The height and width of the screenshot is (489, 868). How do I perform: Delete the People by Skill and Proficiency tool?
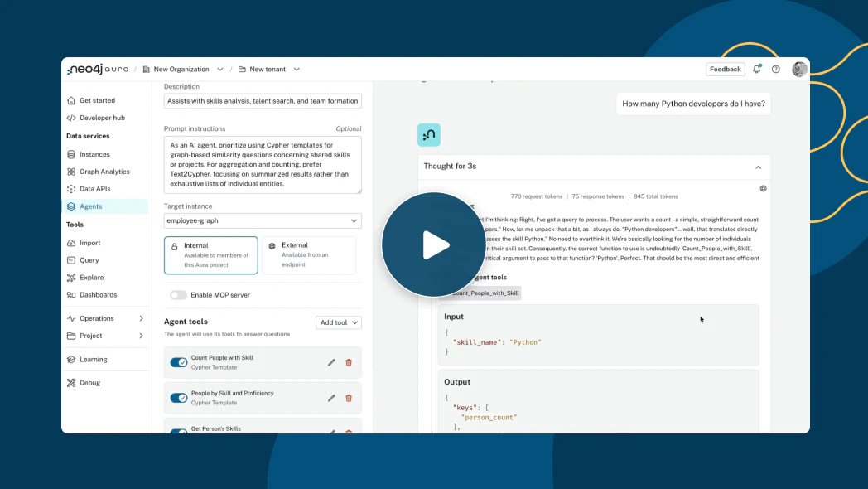click(349, 398)
